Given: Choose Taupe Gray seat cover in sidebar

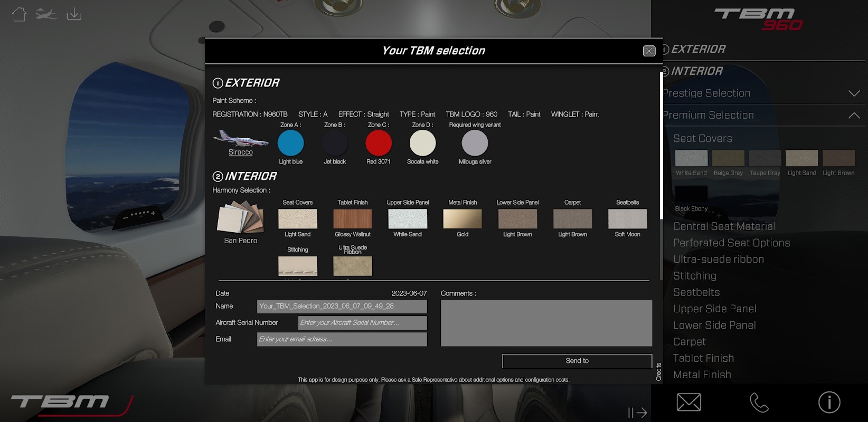Looking at the screenshot, I should pos(765,158).
